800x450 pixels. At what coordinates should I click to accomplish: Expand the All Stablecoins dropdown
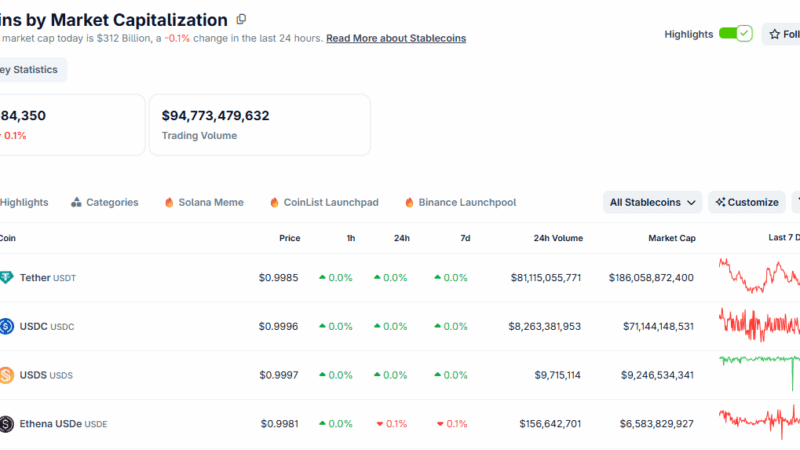click(x=653, y=203)
